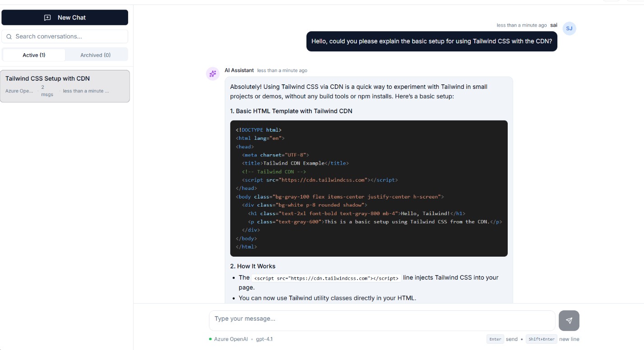Viewport: 644px width, 350px height.
Task: Click the send label near Enter badge
Action: point(512,339)
